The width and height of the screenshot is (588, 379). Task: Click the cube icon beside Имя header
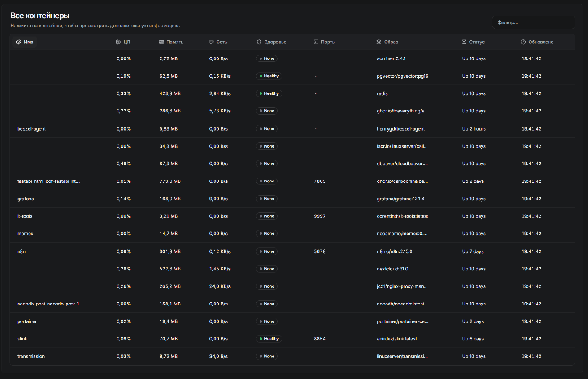tap(19, 42)
